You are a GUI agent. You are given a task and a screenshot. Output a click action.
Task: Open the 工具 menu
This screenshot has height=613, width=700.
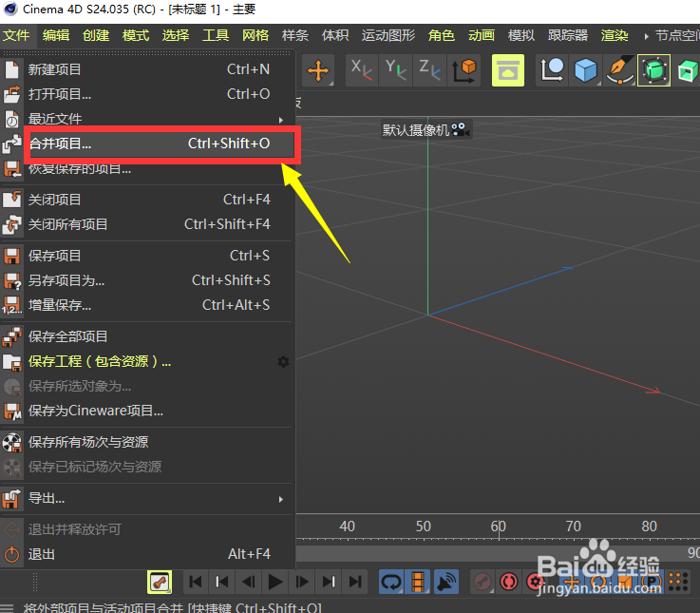216,35
